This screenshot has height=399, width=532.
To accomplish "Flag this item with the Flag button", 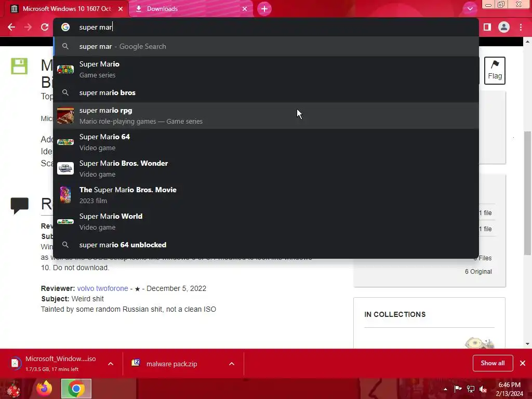I will 495,71.
